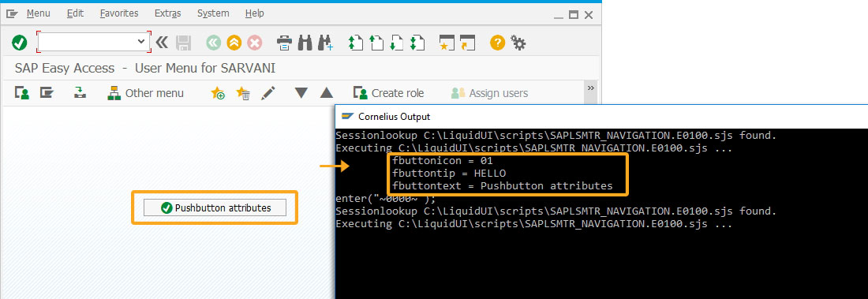Click the green Enter checkmark icon

point(20,42)
